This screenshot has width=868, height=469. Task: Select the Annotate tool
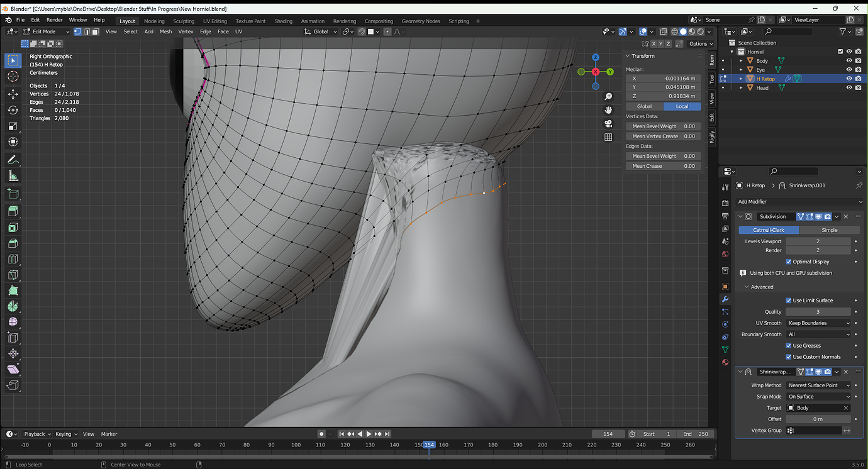(x=13, y=160)
